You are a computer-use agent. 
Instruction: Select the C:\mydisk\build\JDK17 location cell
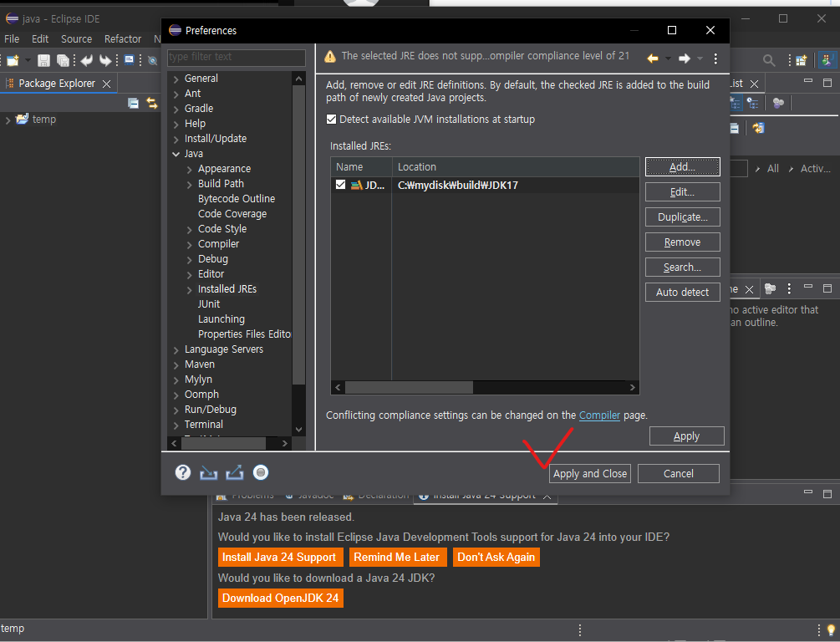coord(458,186)
